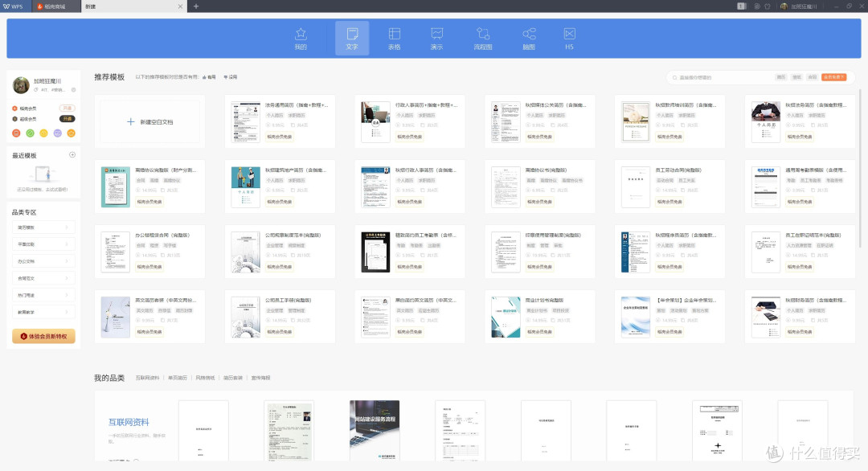
Task: Switch to the 稻壳商城 tab
Action: click(51, 6)
